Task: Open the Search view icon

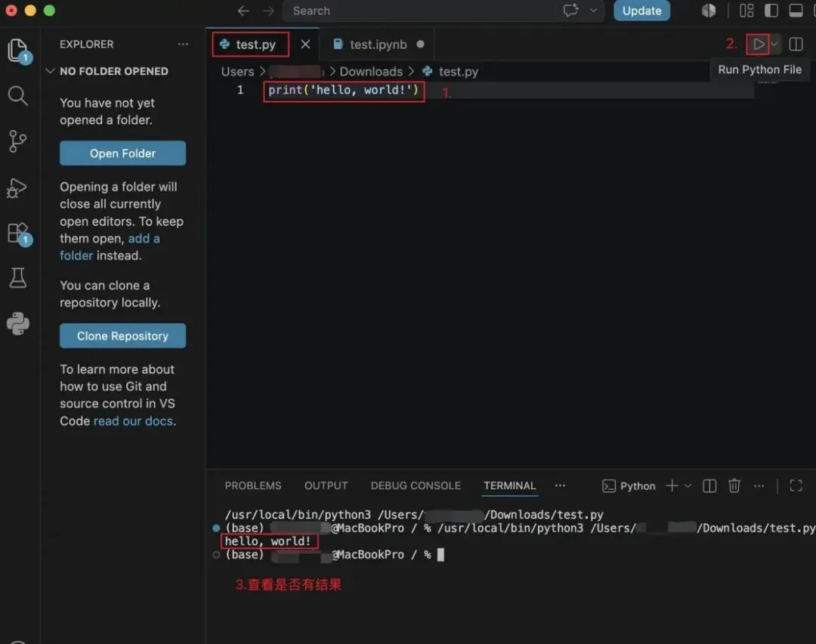Action: point(18,96)
